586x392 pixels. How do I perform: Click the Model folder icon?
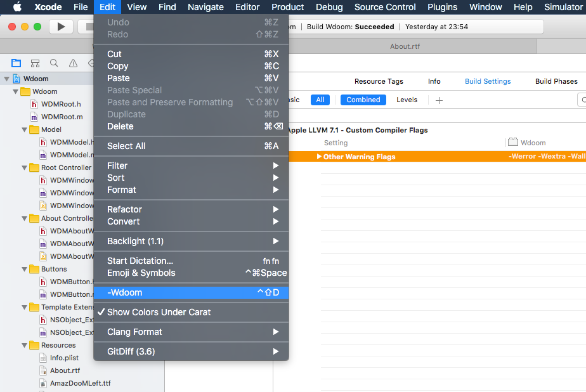click(34, 129)
